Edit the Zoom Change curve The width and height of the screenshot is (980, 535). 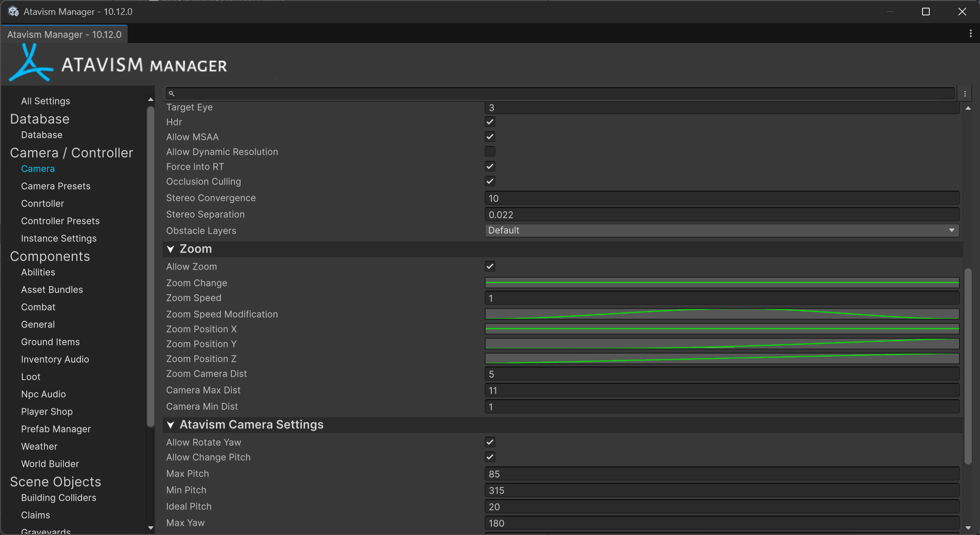tap(722, 283)
